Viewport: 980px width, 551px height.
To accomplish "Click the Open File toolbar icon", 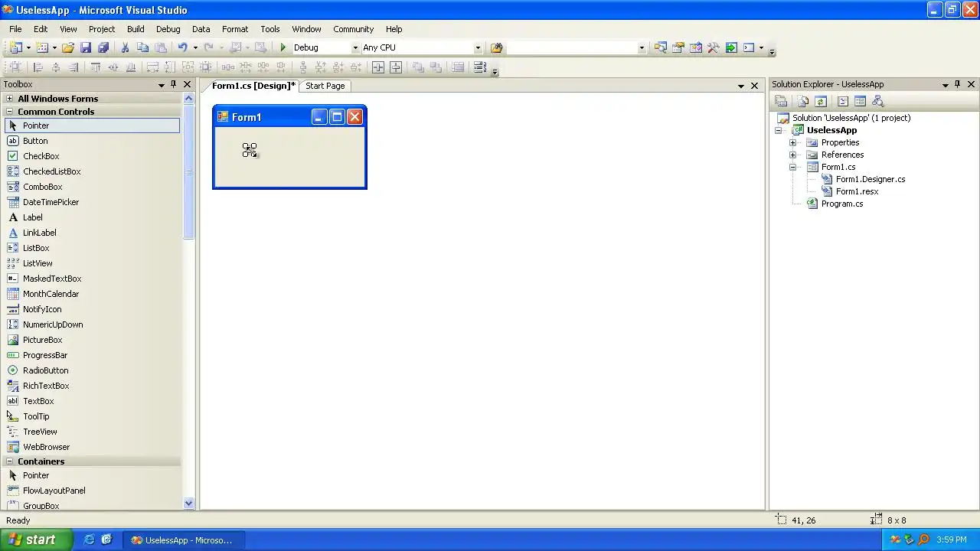I will coord(68,47).
